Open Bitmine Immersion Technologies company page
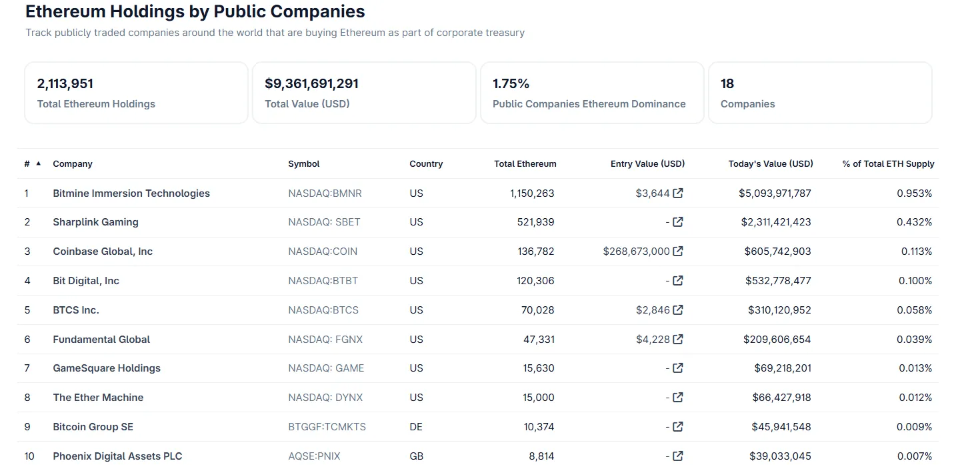Image resolution: width=980 pixels, height=465 pixels. [131, 193]
